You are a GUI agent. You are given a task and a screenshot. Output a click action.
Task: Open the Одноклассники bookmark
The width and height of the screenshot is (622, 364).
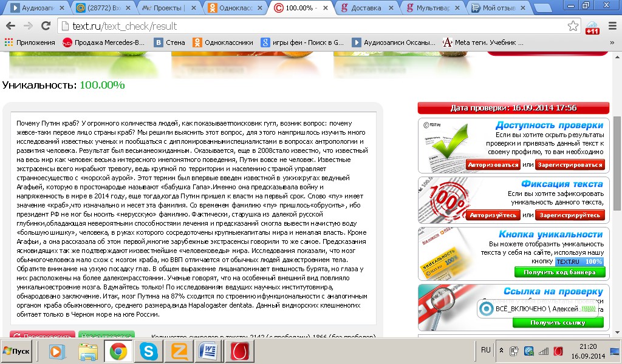pos(223,42)
